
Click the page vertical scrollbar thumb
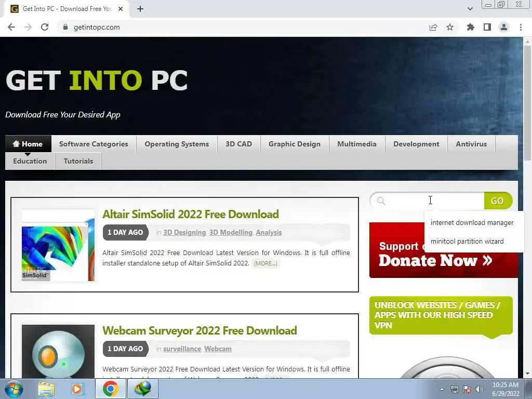click(527, 103)
